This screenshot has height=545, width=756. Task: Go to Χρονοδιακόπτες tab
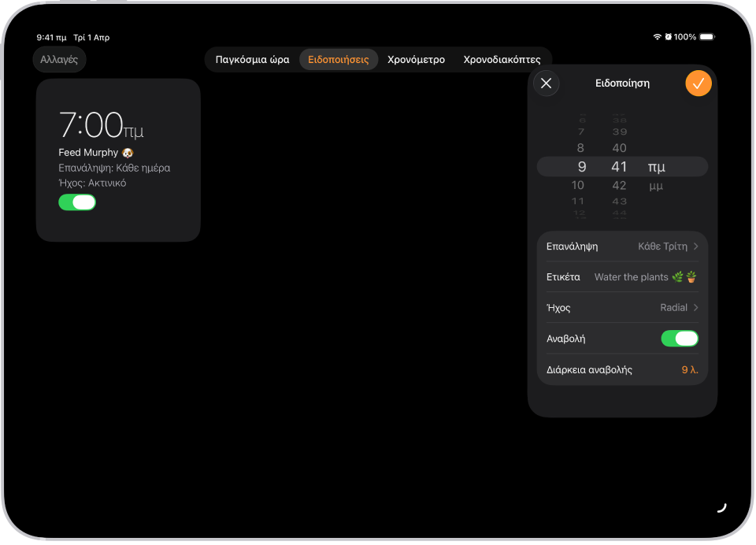502,60
